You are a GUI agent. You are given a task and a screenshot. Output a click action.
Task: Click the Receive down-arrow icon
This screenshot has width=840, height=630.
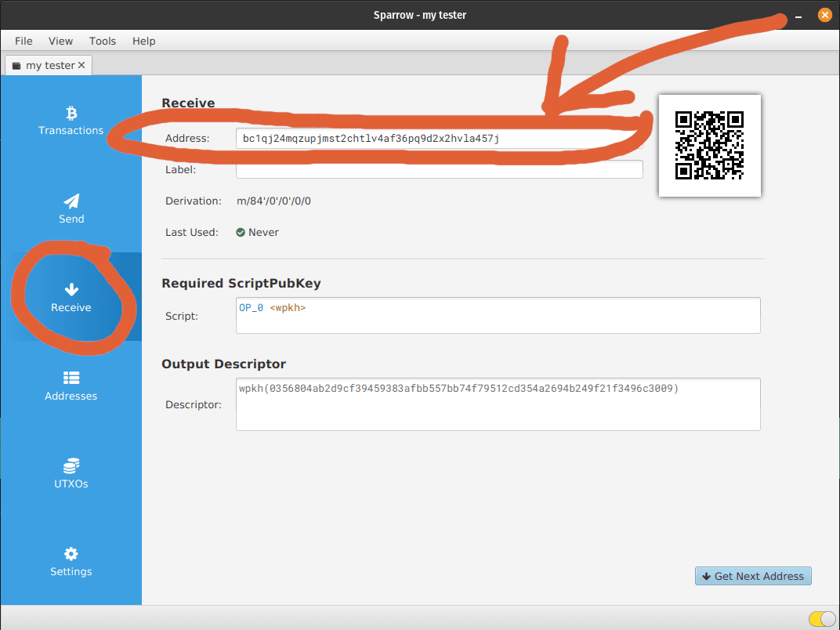click(71, 289)
